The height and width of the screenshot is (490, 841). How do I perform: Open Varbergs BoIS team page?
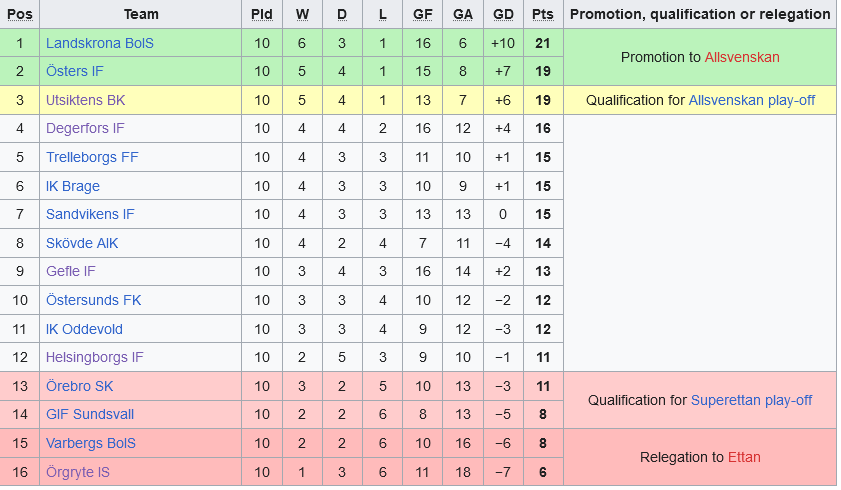91,443
